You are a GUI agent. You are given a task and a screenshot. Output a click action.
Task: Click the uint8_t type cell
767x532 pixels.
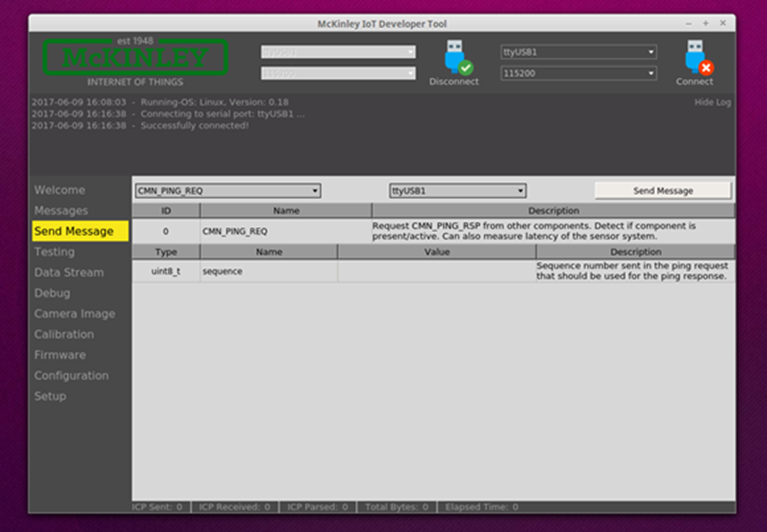(x=166, y=271)
